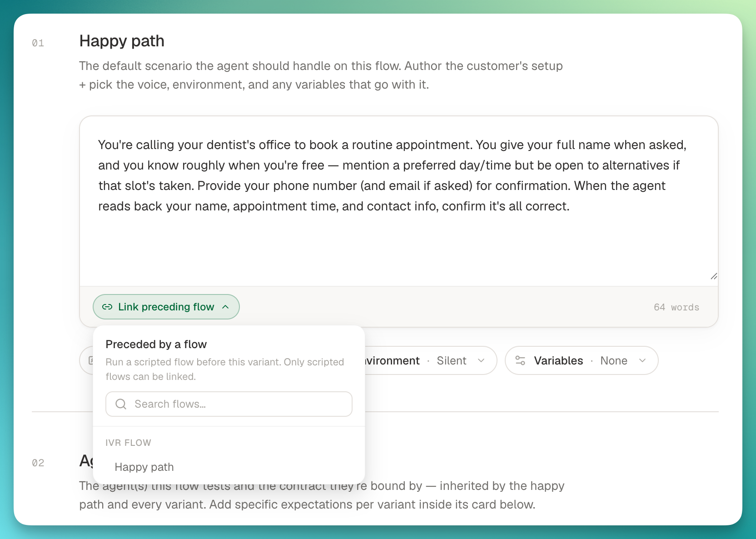Grab the textarea resize handle corner

coord(714,276)
